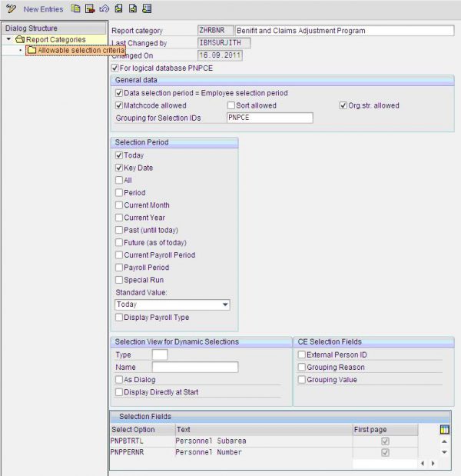Click the Dialog Structure panel header

tap(54, 28)
